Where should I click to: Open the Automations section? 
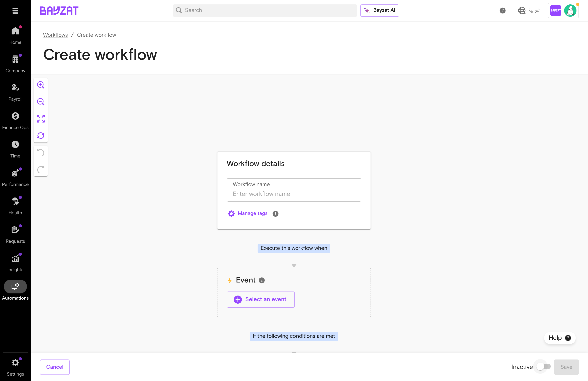15,290
